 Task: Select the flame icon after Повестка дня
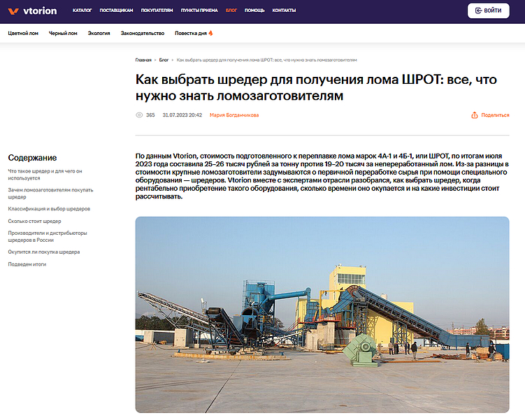click(x=210, y=33)
